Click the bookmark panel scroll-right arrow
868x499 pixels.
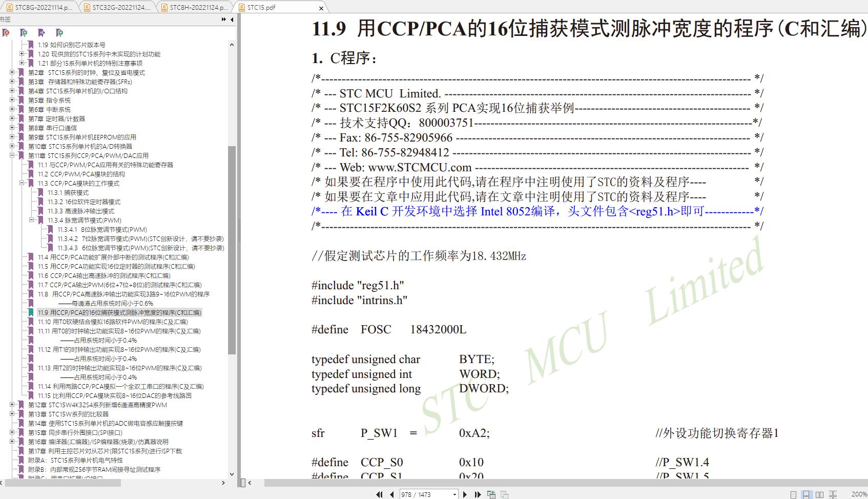click(x=223, y=483)
